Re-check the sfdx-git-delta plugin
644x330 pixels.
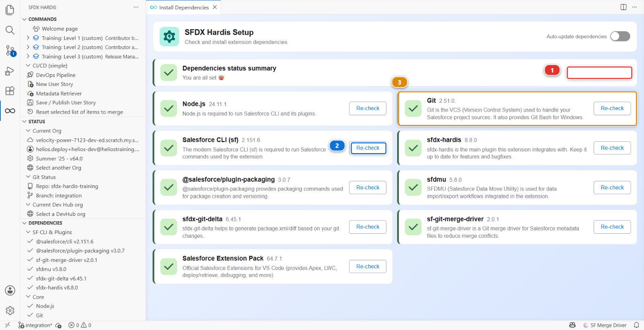(367, 227)
